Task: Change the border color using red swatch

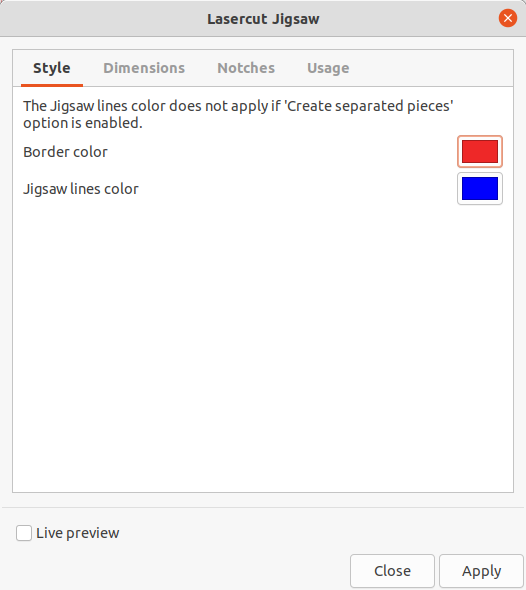Action: (x=480, y=151)
